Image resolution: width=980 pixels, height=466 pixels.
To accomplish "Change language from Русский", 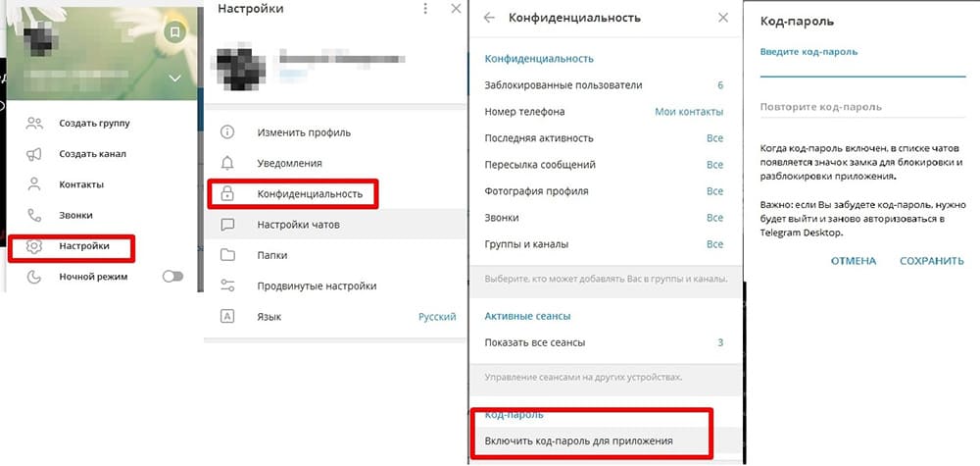I will (437, 317).
